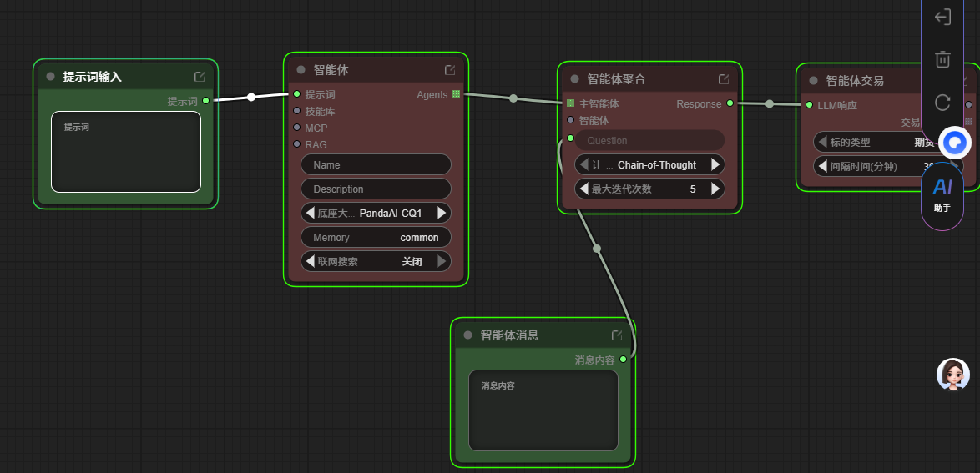Toggle collapse dot on 提示词输入 node header
Screen dimensions: 980x473
pyautogui.click(x=50, y=77)
